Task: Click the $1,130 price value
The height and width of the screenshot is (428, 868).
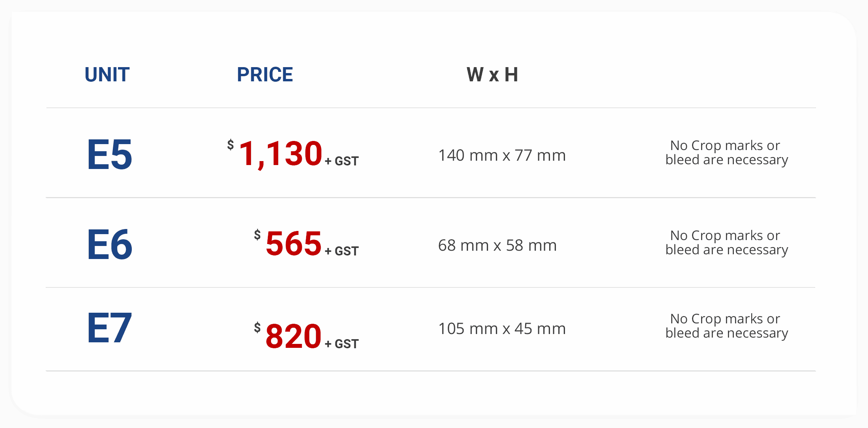Action: pyautogui.click(x=275, y=153)
